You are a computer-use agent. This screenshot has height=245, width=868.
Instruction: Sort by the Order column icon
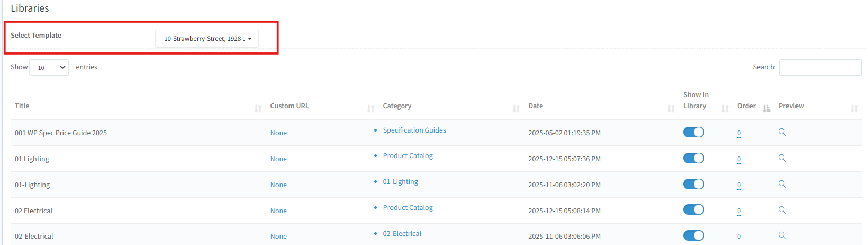[x=766, y=108]
